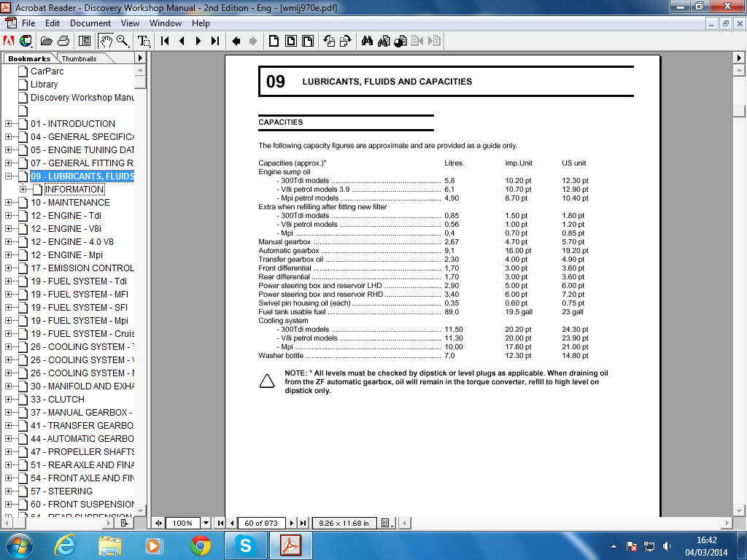Open Skype from taskbar
This screenshot has width=747, height=560.
[x=245, y=545]
